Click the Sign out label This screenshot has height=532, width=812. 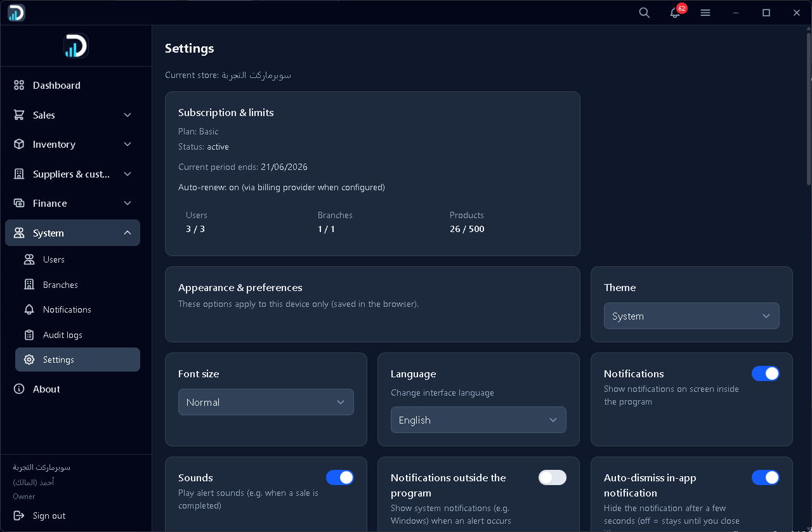49,516
